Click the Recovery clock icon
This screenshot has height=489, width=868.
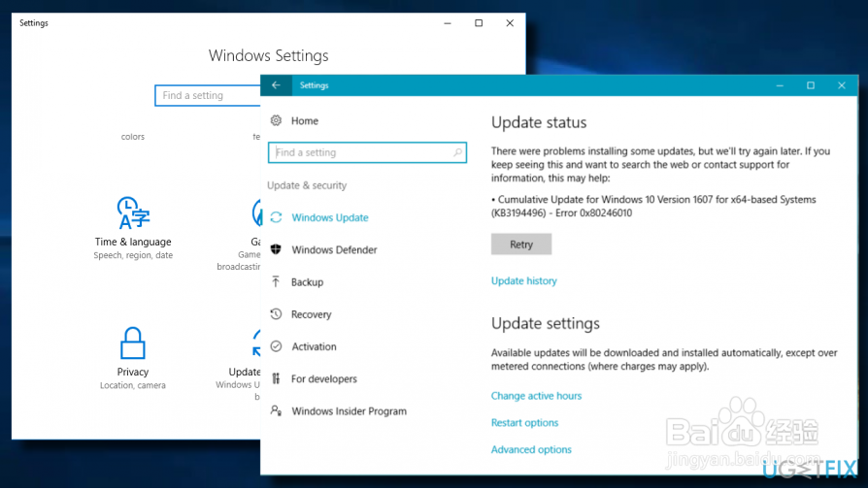(x=276, y=314)
